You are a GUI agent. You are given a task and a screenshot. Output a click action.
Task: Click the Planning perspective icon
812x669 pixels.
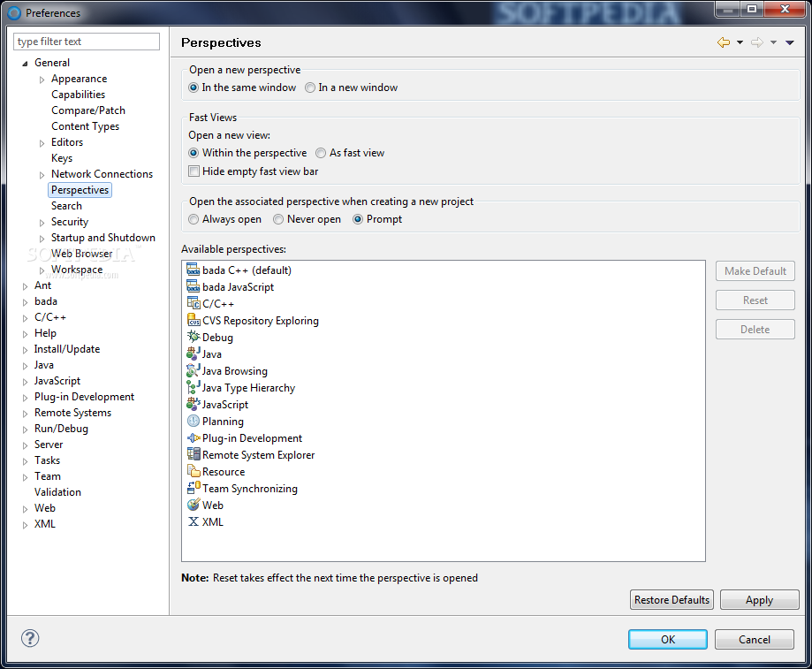[x=194, y=421]
